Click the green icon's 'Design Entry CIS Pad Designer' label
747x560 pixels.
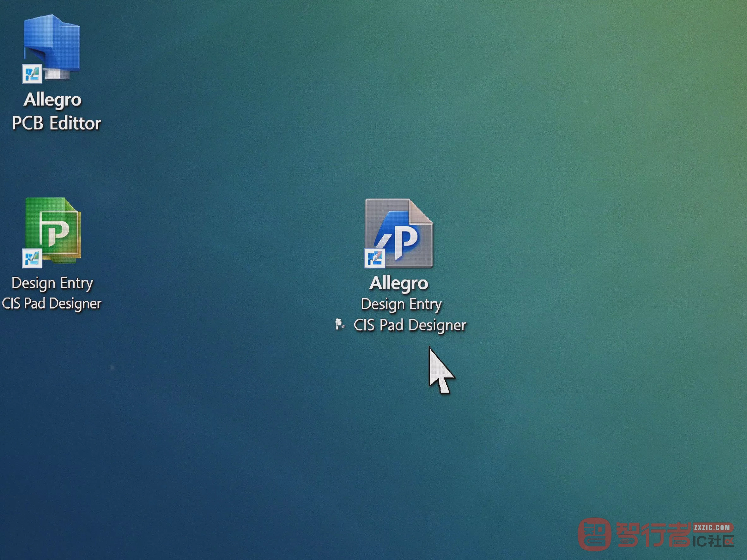pyautogui.click(x=52, y=293)
